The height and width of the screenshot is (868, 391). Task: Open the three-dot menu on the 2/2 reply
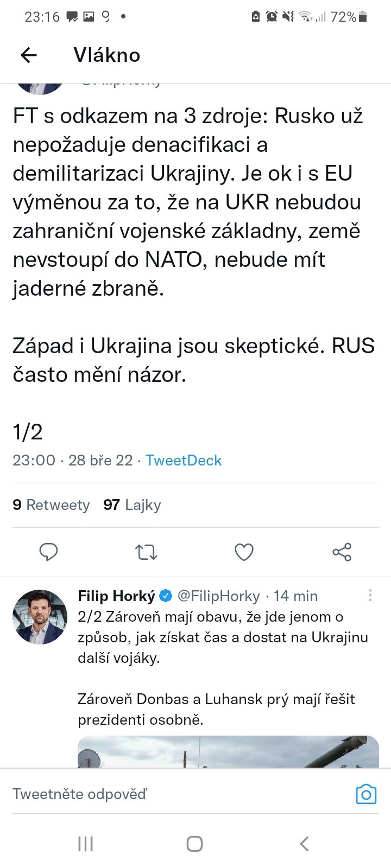click(370, 596)
